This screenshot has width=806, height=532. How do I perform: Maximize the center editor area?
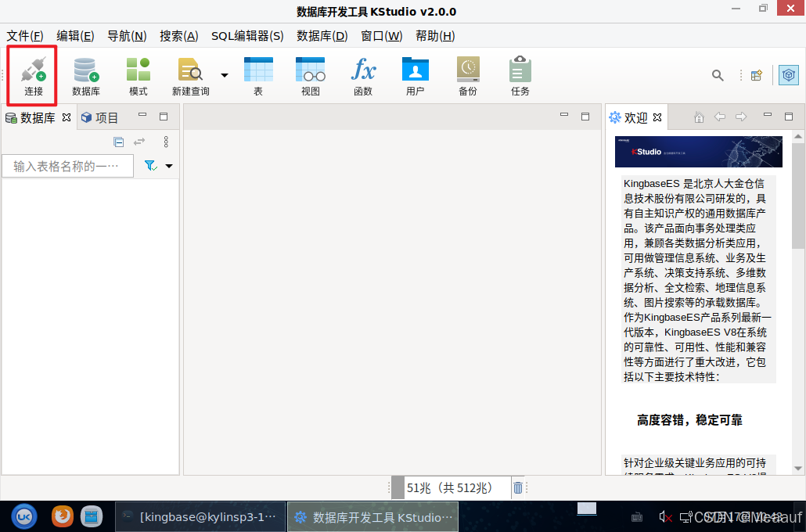coord(585,117)
